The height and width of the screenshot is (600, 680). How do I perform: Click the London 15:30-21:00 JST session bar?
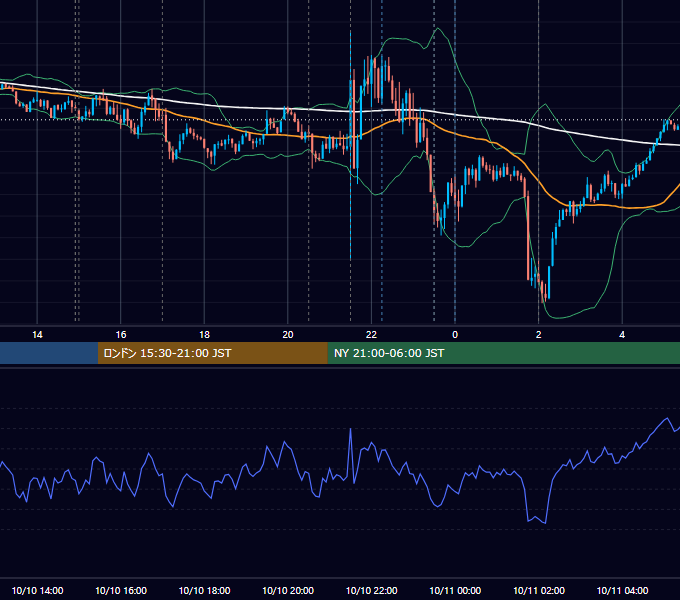pyautogui.click(x=212, y=353)
